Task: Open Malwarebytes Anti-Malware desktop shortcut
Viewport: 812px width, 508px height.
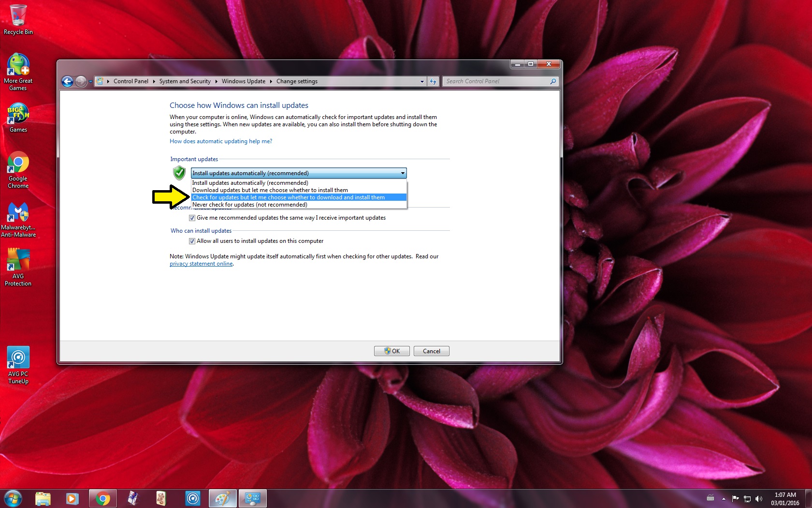Action: click(x=18, y=220)
